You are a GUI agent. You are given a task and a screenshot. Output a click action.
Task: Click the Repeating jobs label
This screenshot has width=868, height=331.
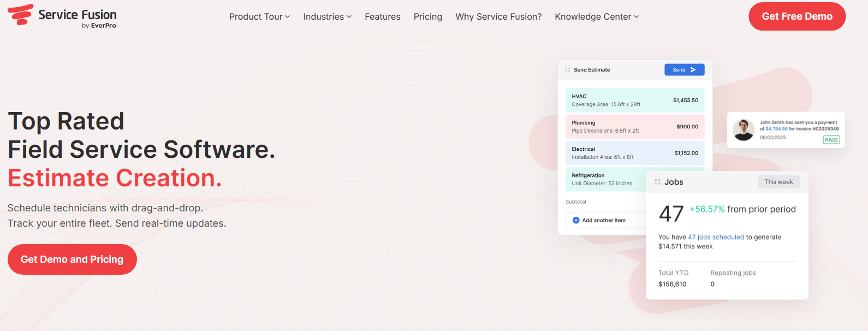click(x=733, y=273)
